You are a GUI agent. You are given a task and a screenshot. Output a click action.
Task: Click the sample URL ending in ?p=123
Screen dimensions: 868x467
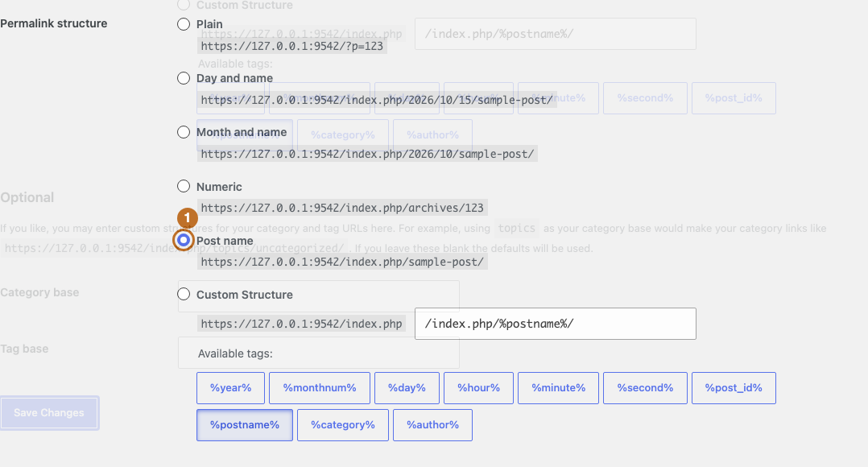click(x=291, y=46)
